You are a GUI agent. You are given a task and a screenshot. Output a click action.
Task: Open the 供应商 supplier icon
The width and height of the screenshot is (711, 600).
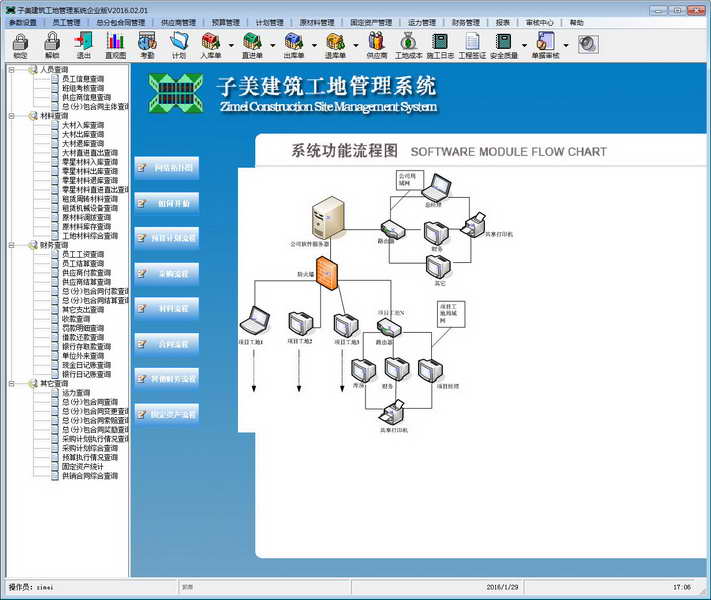(376, 44)
